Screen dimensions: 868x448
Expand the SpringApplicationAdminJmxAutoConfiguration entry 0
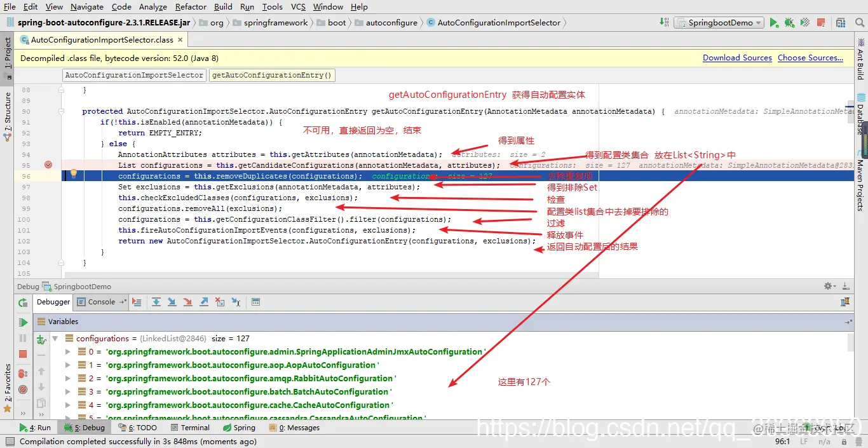(x=68, y=351)
